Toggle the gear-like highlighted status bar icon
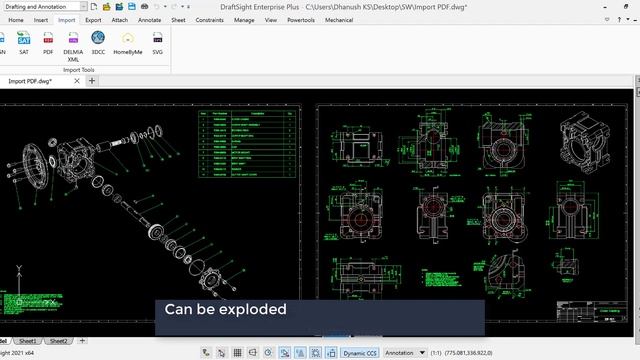The image size is (640, 360). coord(316,353)
